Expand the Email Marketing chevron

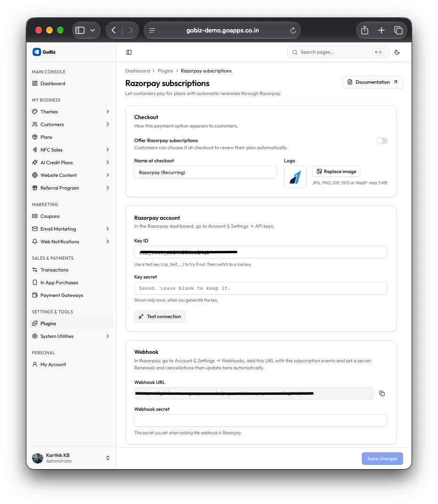(108, 229)
